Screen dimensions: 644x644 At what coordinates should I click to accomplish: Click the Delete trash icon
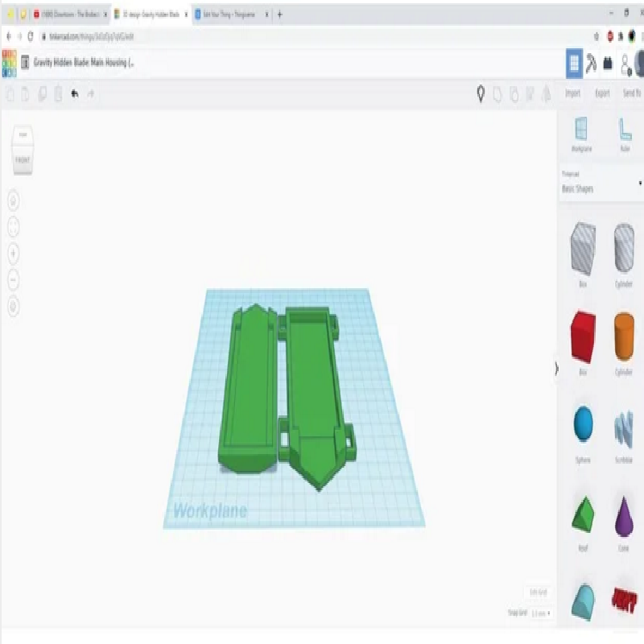tap(58, 94)
